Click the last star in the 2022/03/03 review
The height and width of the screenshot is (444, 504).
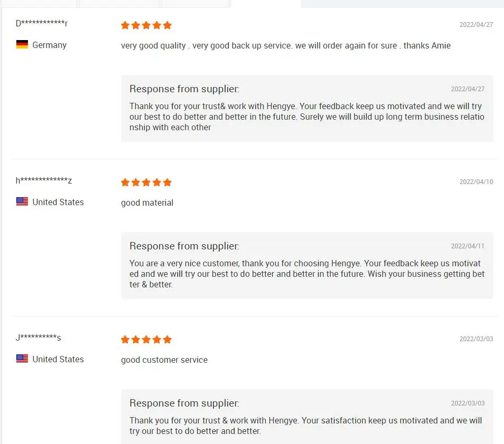(167, 340)
